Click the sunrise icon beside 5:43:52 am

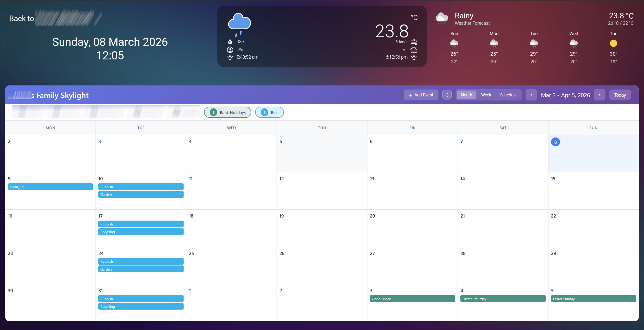pos(230,57)
